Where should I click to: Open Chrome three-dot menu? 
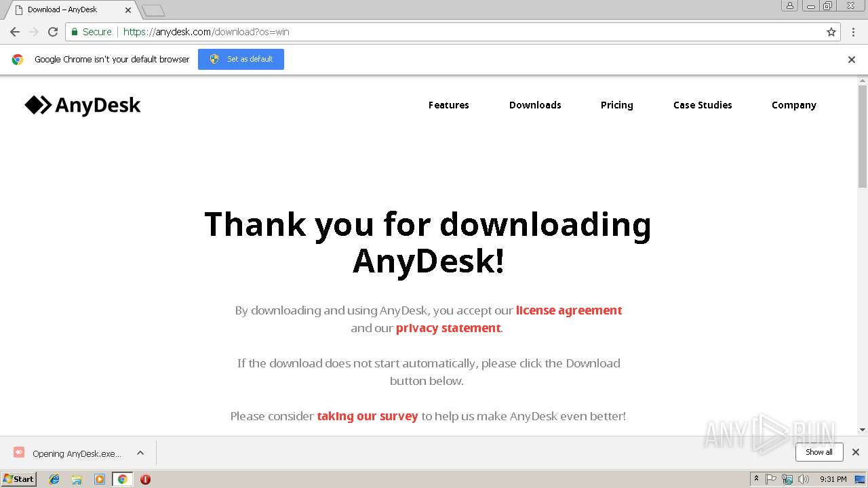853,32
